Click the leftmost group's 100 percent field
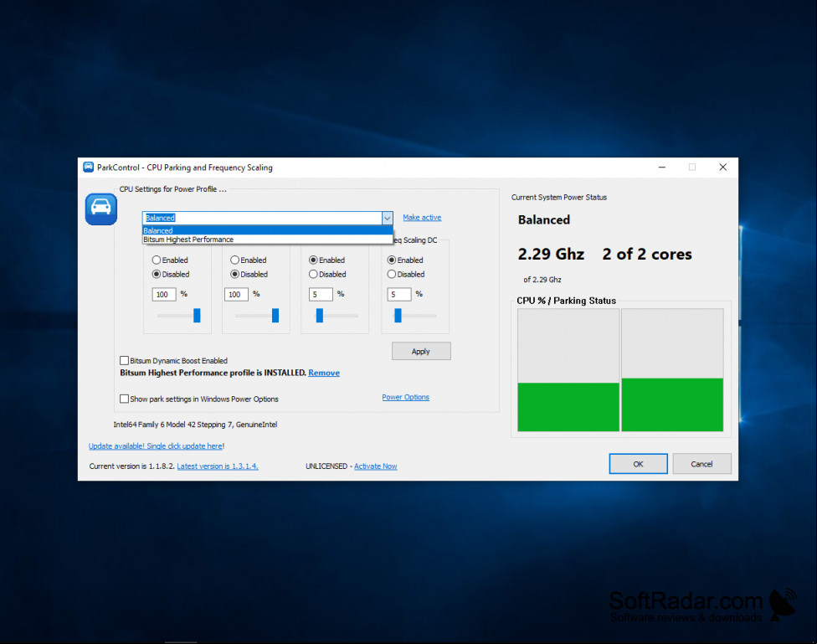Viewport: 817px width, 644px height. [164, 294]
